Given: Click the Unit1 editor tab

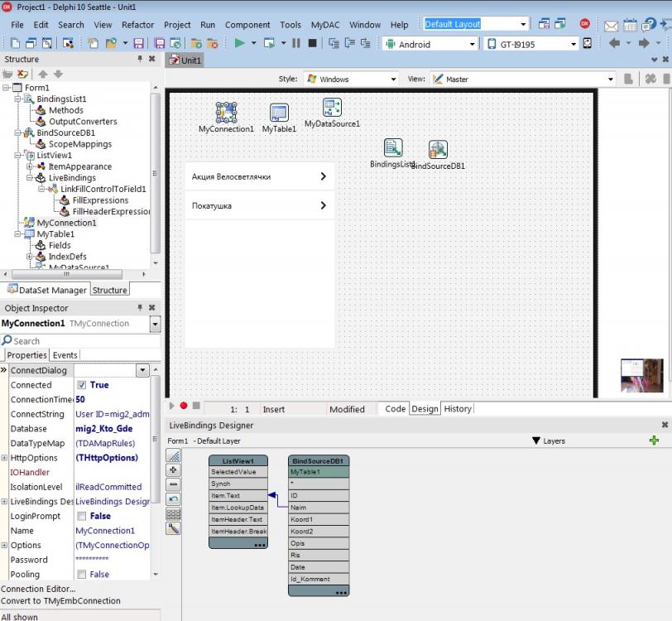Looking at the screenshot, I should pyautogui.click(x=185, y=60).
